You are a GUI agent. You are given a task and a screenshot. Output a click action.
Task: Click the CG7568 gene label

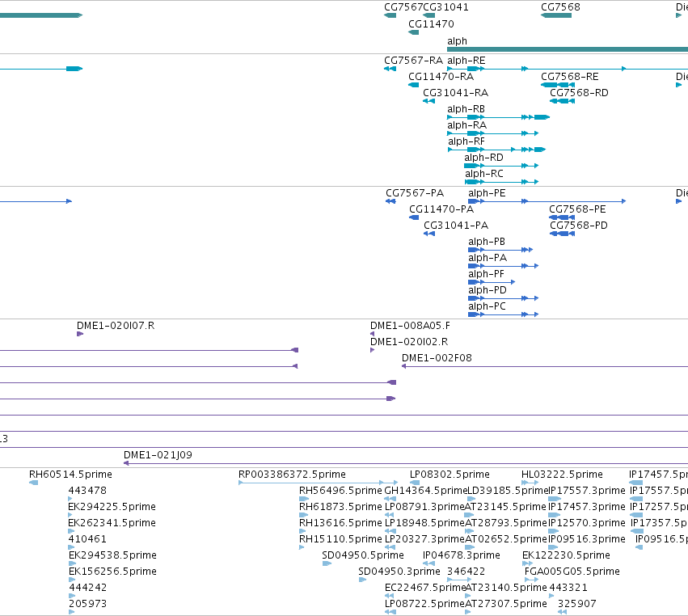[x=560, y=7]
